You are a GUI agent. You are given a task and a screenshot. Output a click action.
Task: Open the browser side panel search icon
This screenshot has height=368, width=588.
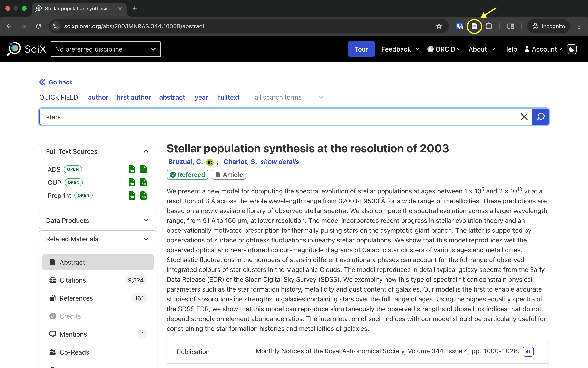[x=511, y=26]
